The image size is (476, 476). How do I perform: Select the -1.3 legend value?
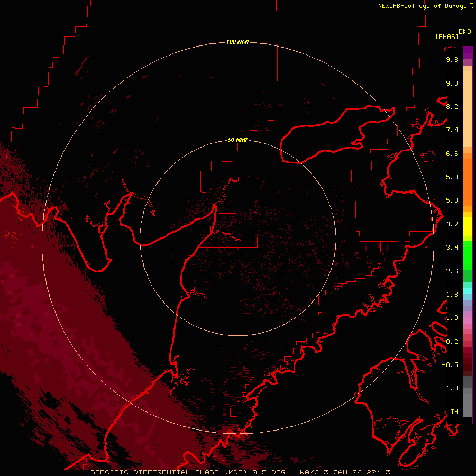pos(450,388)
